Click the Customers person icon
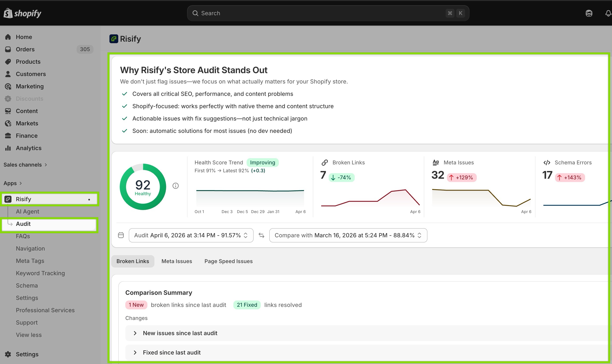Viewport: 612px width, 364px height. pyautogui.click(x=8, y=74)
